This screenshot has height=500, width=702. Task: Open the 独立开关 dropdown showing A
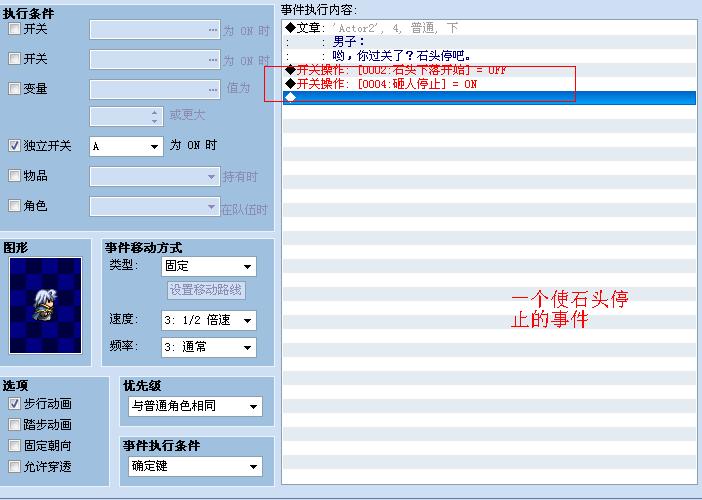126,146
